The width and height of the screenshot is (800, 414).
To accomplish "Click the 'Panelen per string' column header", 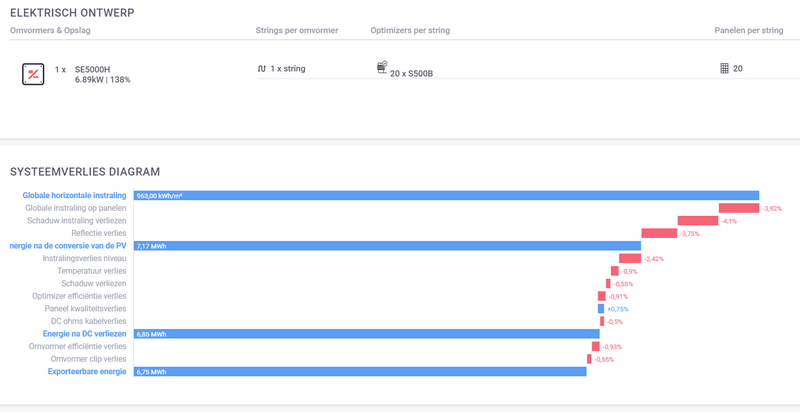I will [x=748, y=31].
